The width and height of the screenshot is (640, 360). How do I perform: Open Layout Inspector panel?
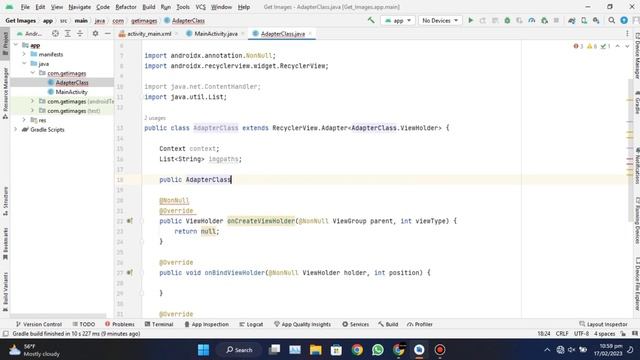(x=603, y=324)
